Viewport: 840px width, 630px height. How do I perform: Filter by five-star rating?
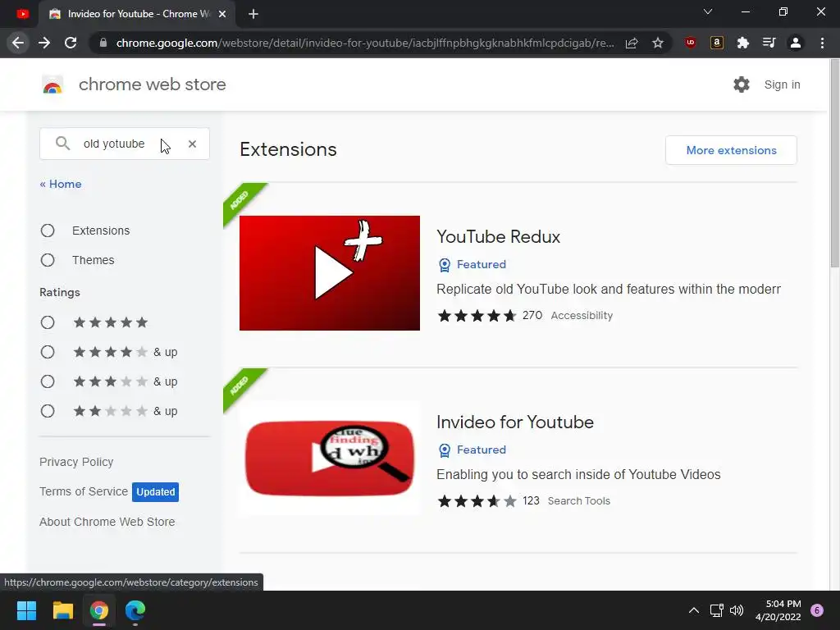48,322
